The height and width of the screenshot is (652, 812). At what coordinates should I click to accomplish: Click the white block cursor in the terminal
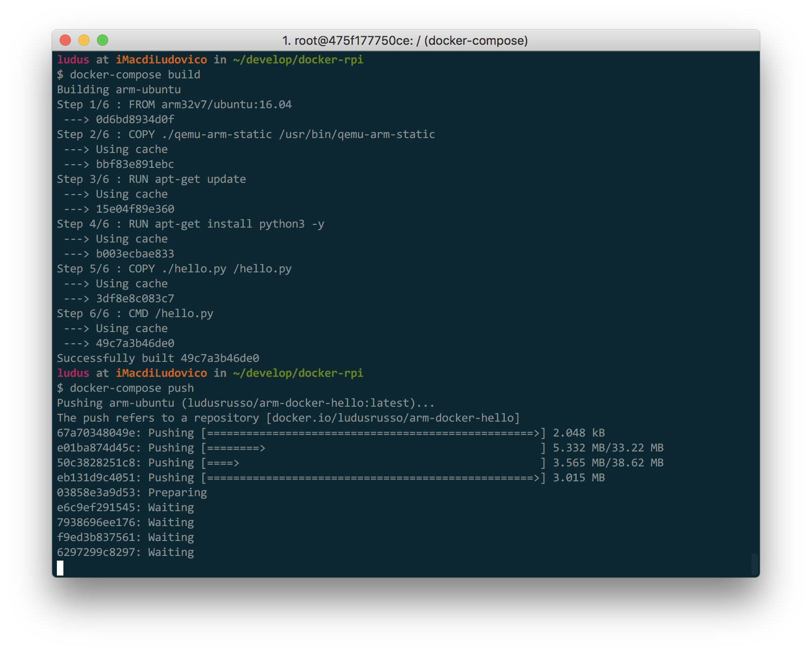(x=60, y=568)
